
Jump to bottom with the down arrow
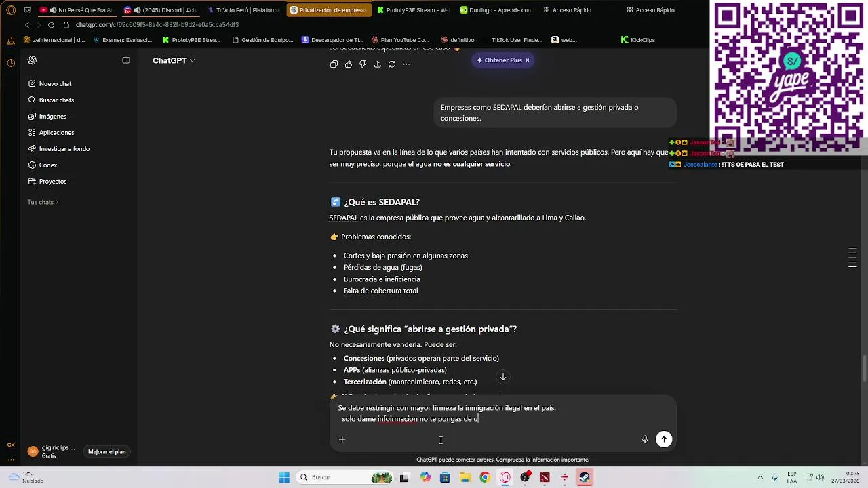click(503, 377)
